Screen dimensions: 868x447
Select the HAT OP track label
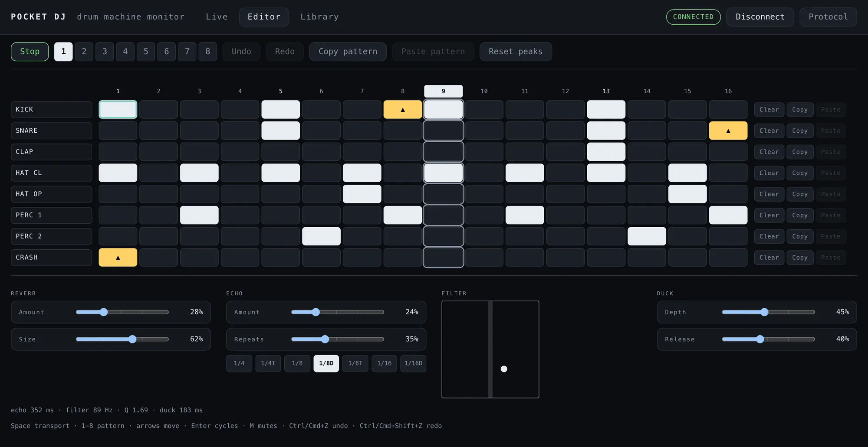click(x=51, y=194)
